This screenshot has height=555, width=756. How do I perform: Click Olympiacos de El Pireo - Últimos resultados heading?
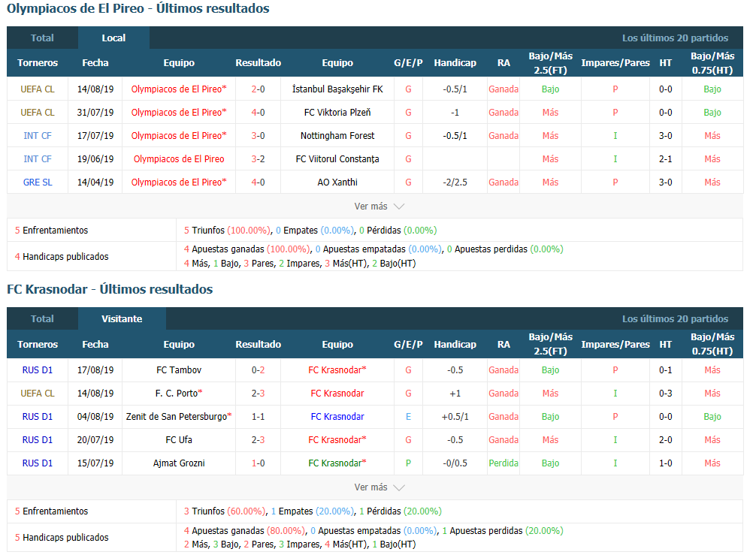tap(138, 8)
